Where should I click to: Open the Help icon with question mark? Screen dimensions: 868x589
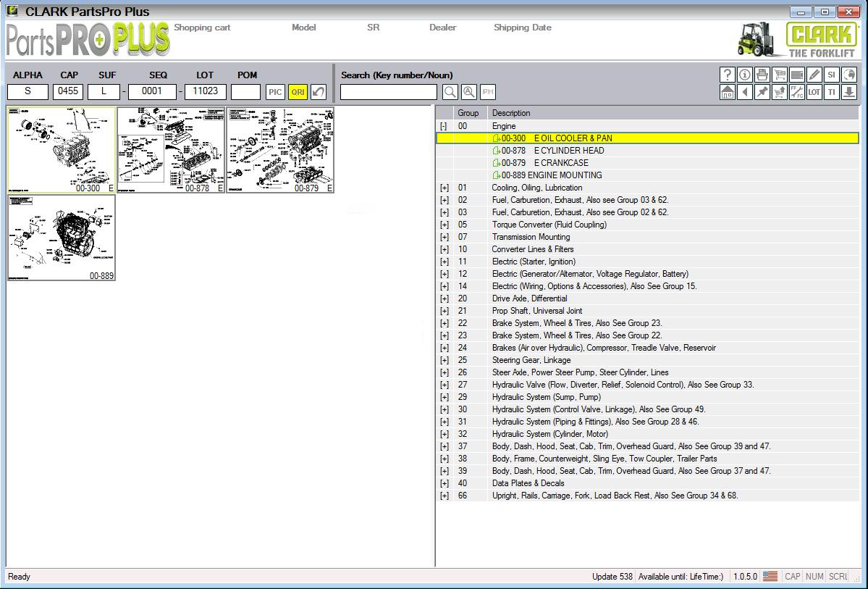coord(728,74)
